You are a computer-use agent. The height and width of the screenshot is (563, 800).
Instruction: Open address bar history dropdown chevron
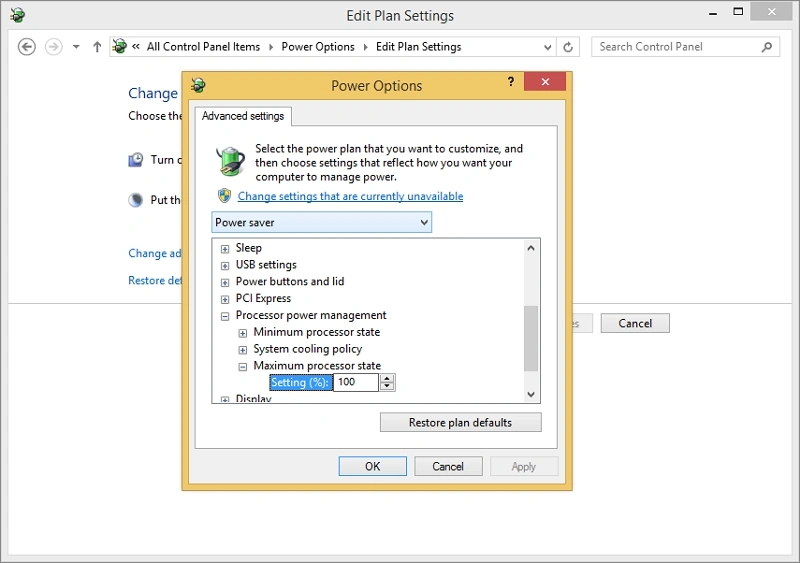coord(547,47)
